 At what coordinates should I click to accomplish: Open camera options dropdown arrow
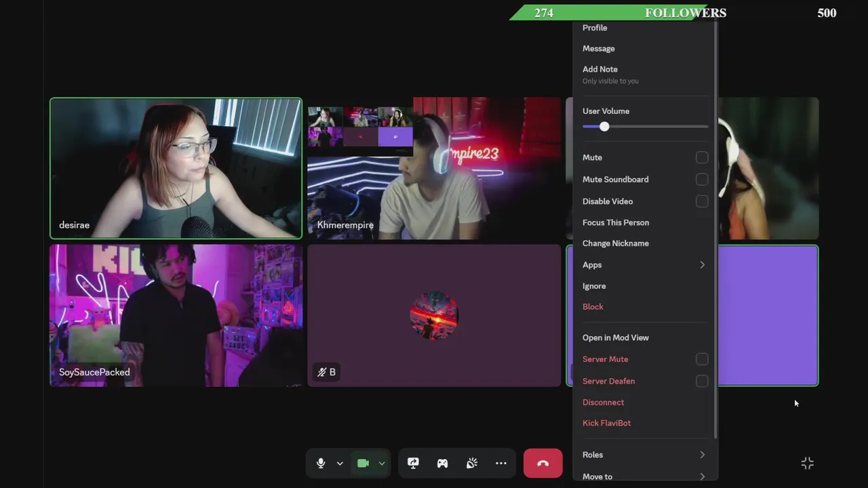pos(382,464)
